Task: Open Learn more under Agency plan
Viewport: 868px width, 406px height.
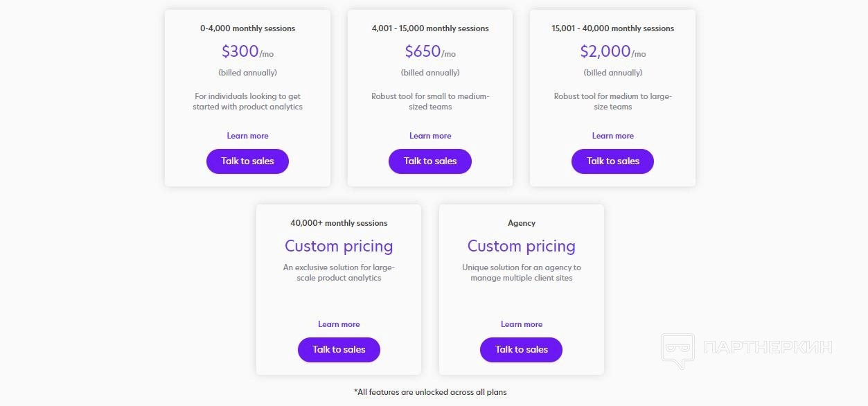Action: (x=522, y=324)
